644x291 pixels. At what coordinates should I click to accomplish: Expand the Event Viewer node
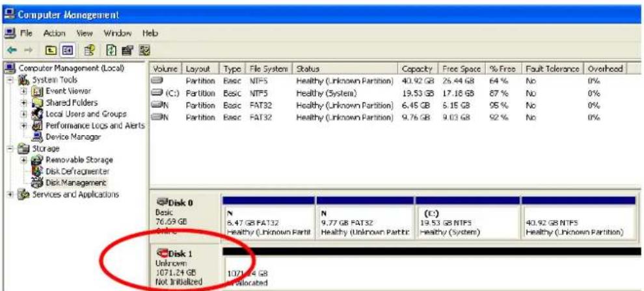[x=25, y=91]
